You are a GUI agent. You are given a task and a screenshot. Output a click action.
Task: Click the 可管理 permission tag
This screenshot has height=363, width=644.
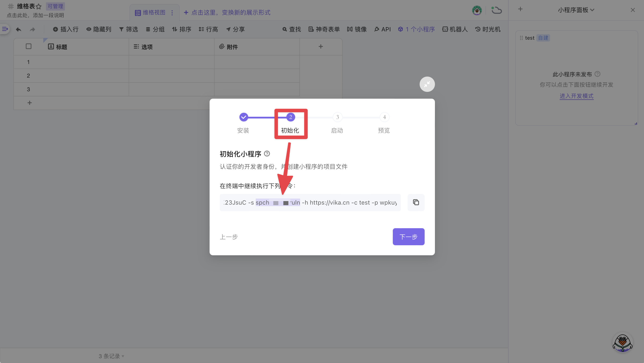point(55,6)
